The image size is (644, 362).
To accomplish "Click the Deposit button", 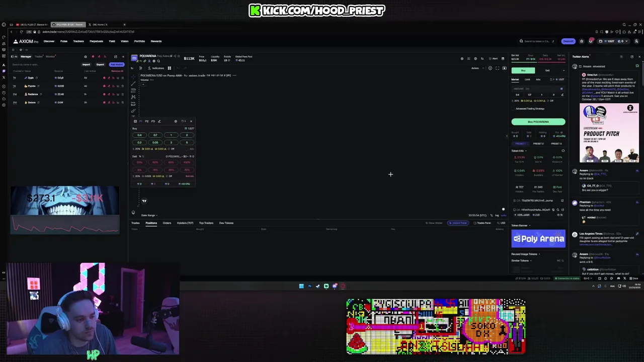I will tap(568, 41).
